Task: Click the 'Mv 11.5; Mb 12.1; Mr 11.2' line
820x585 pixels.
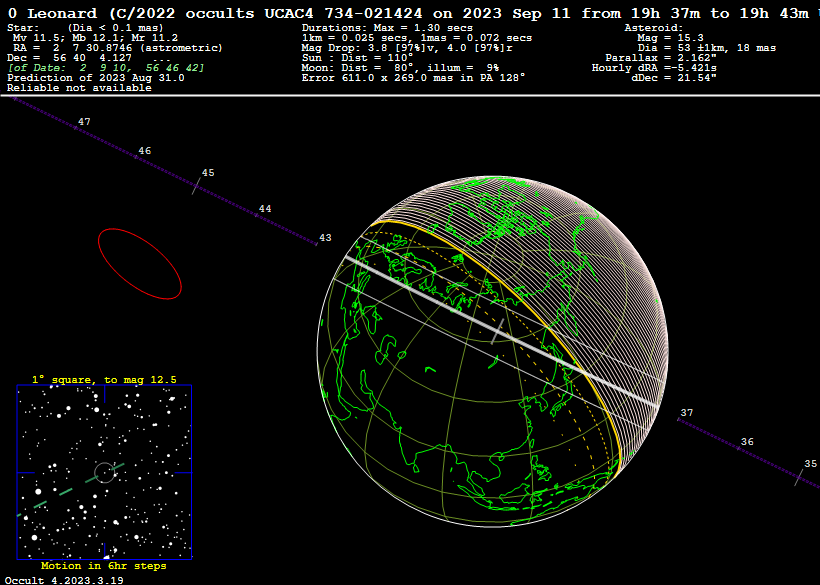Action: (95, 38)
